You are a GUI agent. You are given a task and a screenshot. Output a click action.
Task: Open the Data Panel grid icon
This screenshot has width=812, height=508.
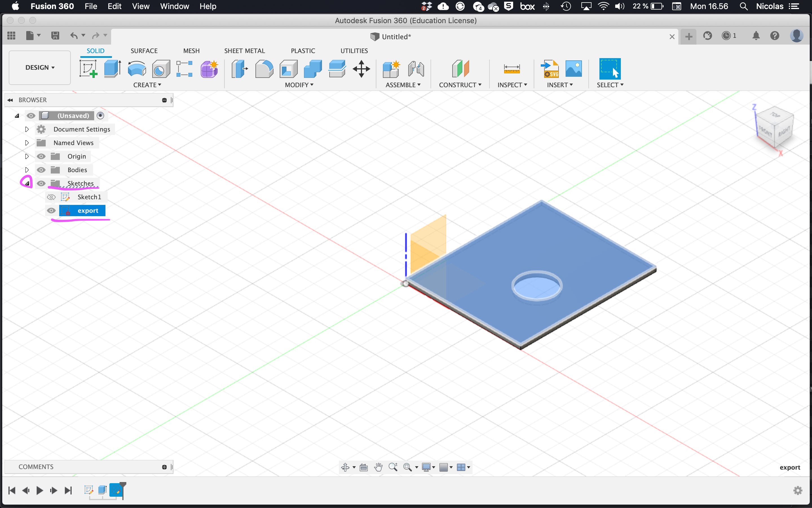[11, 35]
